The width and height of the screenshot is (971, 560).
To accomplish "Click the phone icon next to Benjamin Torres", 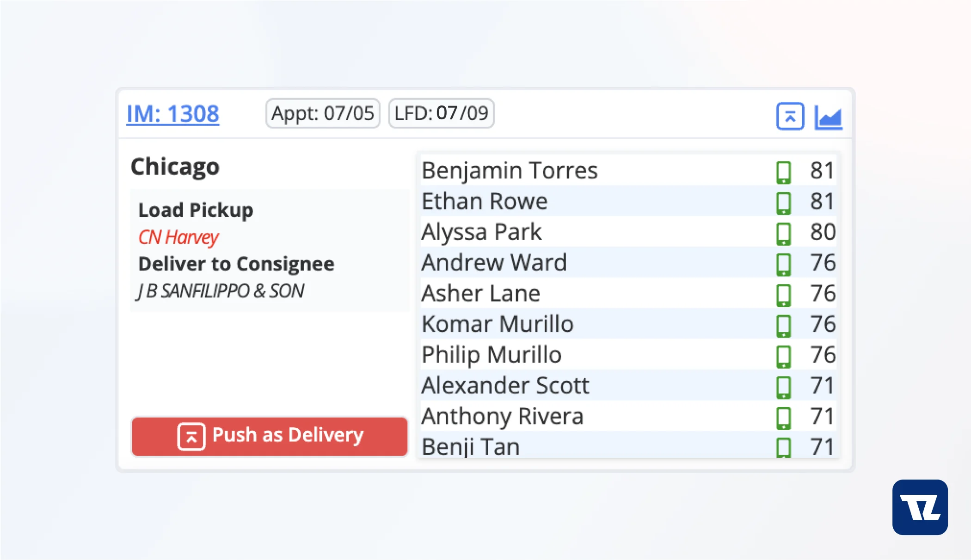I will coord(783,172).
